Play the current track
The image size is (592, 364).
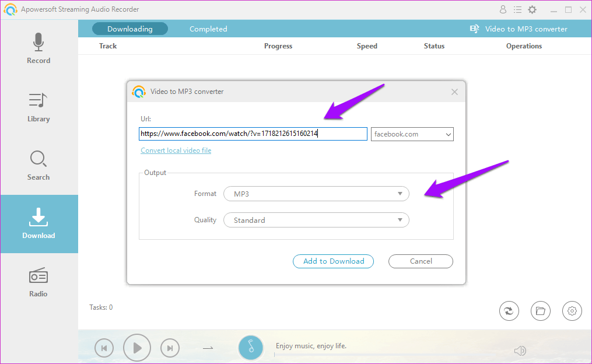(137, 348)
